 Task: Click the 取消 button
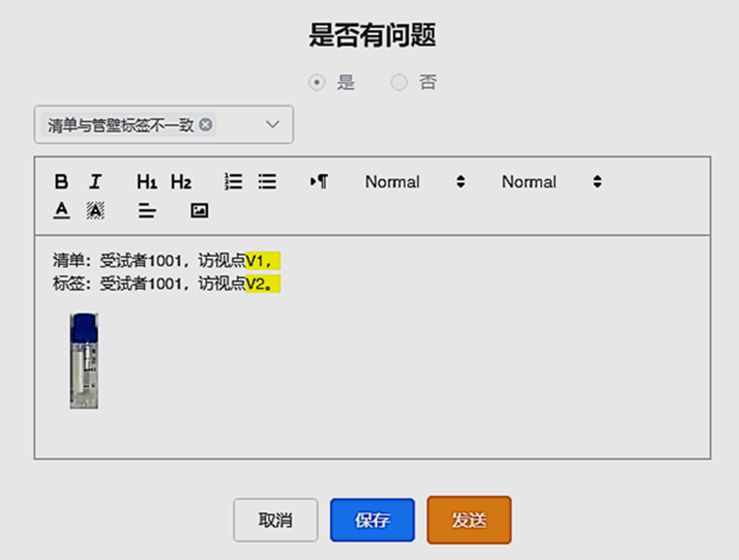275,520
